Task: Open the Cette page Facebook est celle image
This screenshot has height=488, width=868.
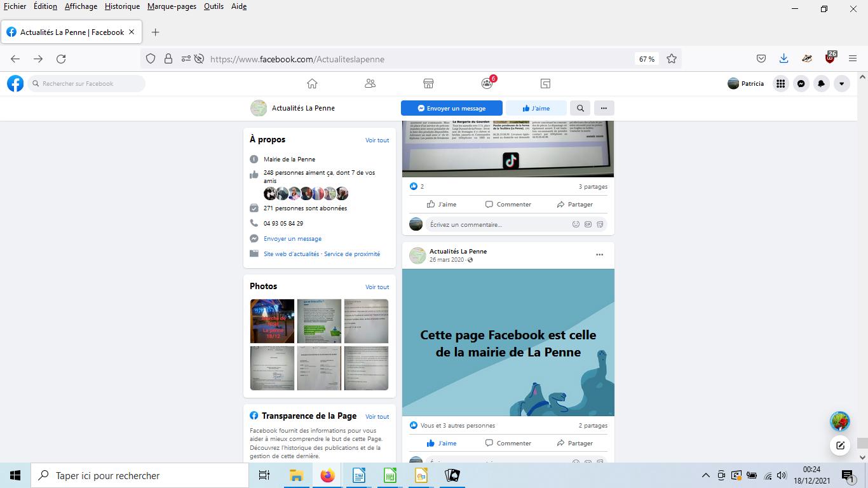Action: tap(508, 342)
